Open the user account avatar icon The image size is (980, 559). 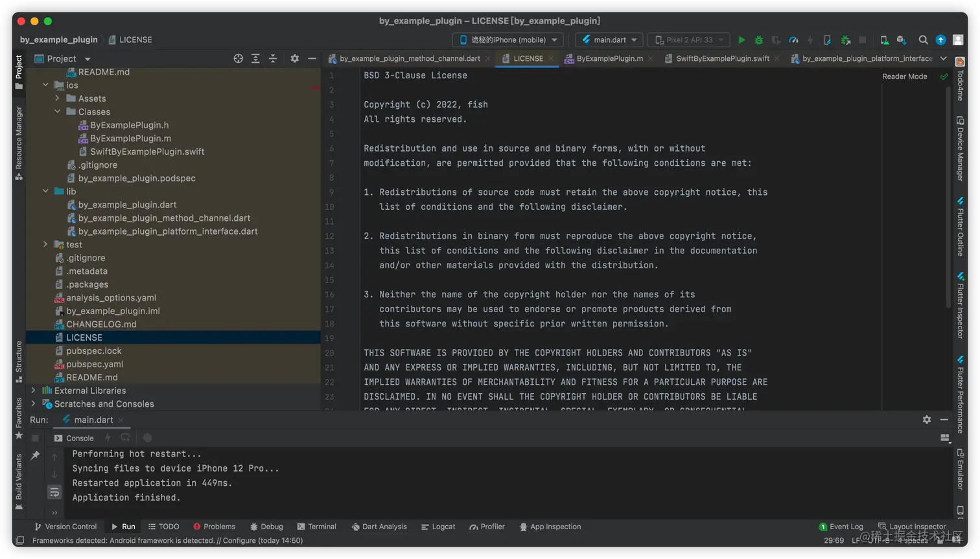959,40
